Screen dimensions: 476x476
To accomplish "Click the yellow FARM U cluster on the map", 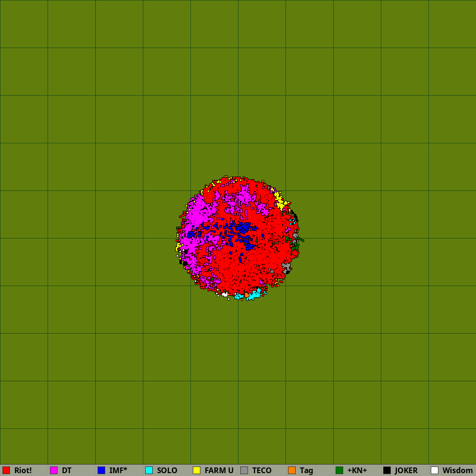I will click(x=280, y=202).
